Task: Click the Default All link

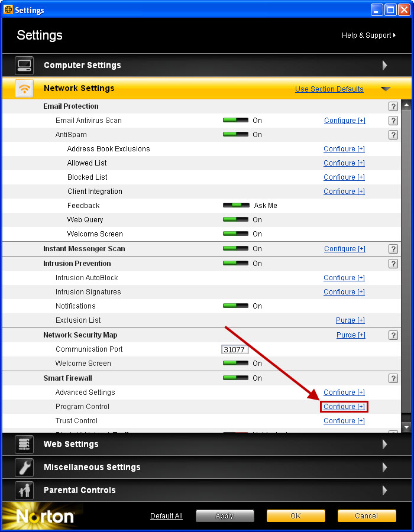Action: tap(166, 516)
